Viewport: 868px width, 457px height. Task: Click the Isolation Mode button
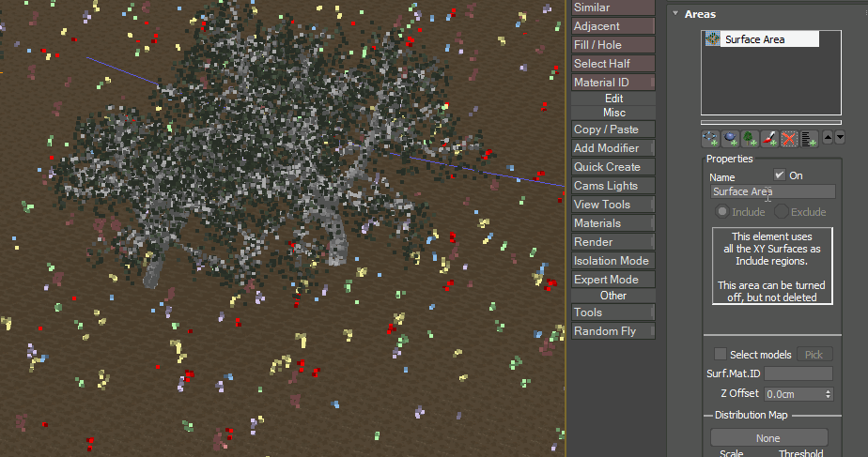(x=612, y=261)
